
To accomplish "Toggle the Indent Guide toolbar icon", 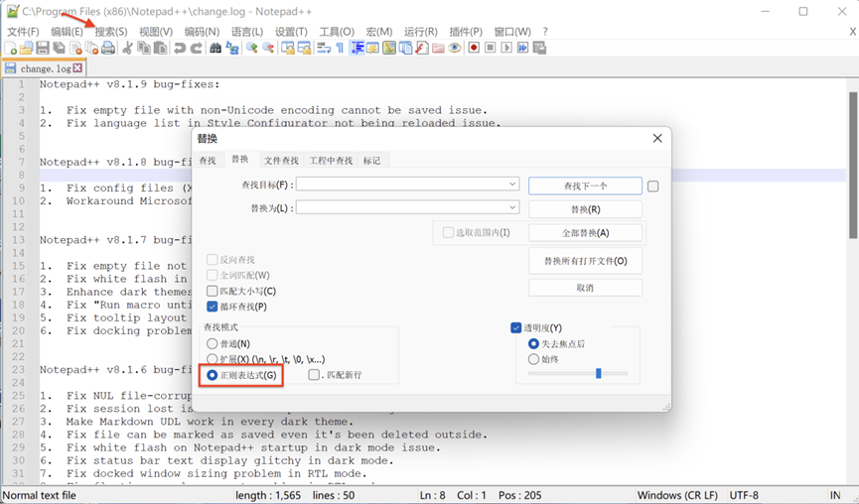I will [358, 49].
